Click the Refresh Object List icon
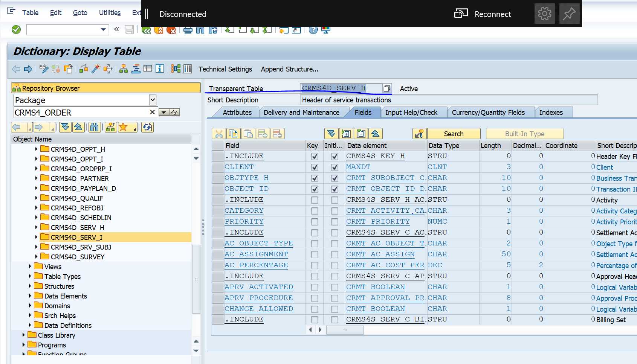The height and width of the screenshot is (364, 637). (147, 127)
